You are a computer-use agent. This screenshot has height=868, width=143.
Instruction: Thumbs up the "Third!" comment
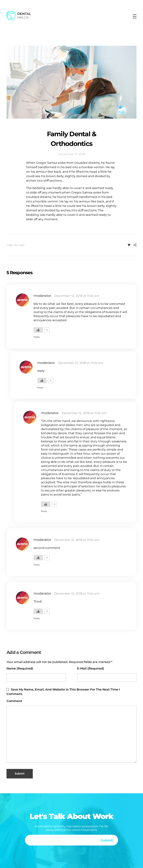pyautogui.click(x=38, y=611)
